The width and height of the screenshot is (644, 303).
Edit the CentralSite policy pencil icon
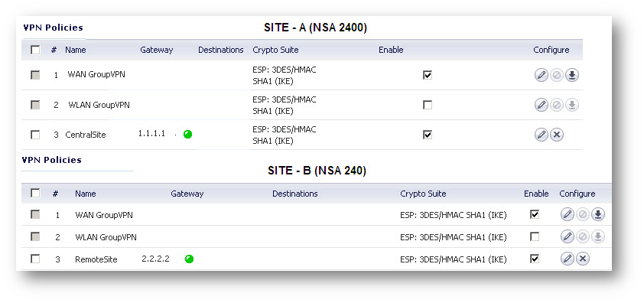point(542,135)
